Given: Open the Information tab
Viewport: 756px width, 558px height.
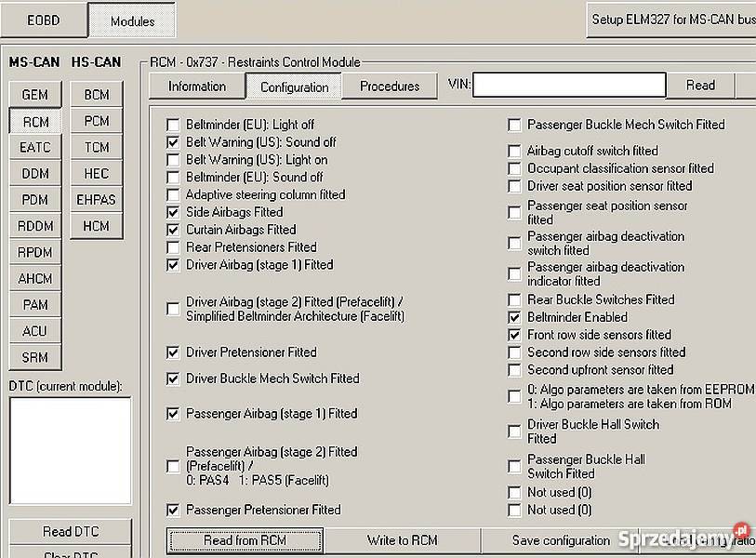Looking at the screenshot, I should click(x=196, y=86).
